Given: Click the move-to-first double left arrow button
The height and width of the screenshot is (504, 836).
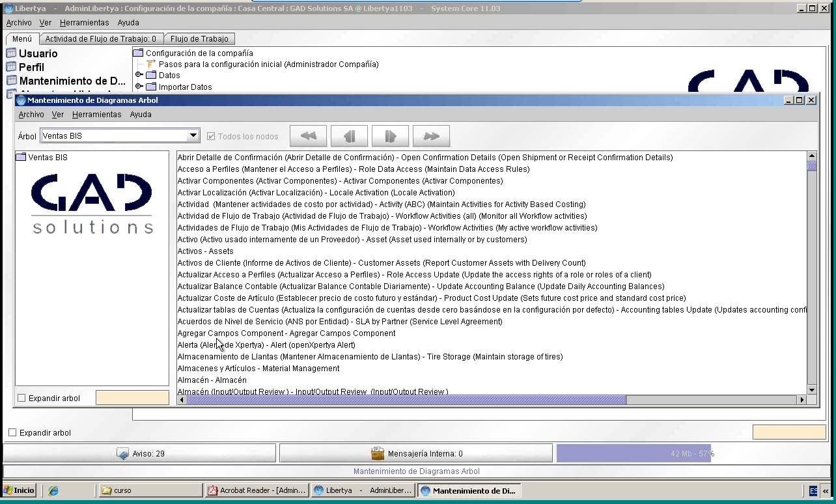Looking at the screenshot, I should (308, 136).
